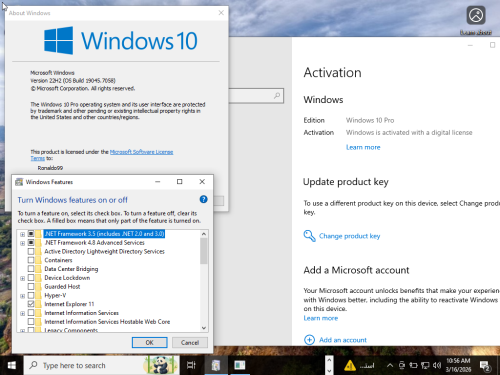Open Task View on the taskbar

tap(191, 365)
